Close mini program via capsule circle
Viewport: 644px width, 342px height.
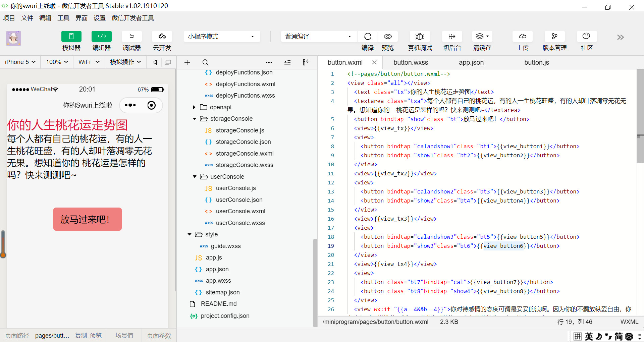point(152,105)
